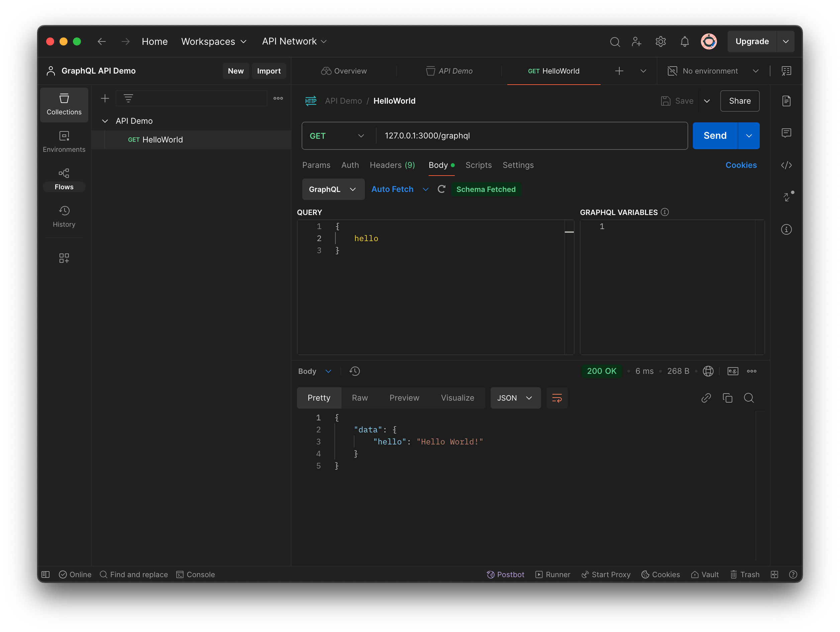The image size is (840, 632).
Task: Change response format from JSON
Action: click(515, 398)
